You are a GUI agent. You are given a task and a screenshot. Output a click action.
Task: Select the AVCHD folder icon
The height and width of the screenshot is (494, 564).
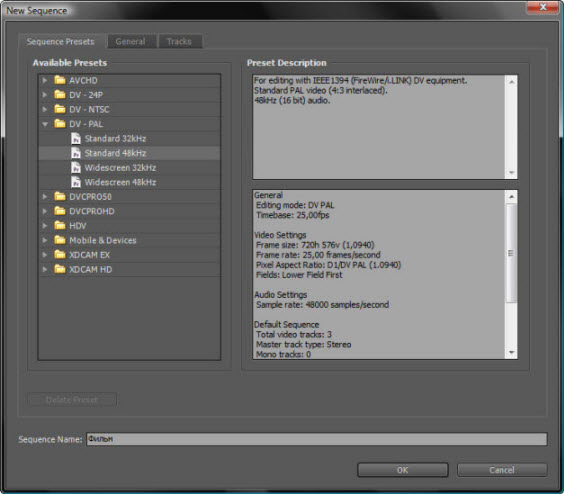pos(60,80)
